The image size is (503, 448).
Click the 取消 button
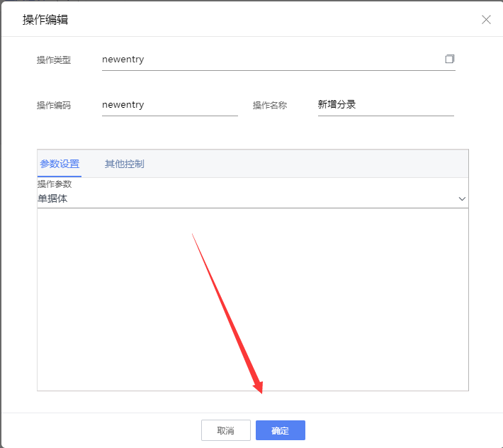[x=226, y=430]
